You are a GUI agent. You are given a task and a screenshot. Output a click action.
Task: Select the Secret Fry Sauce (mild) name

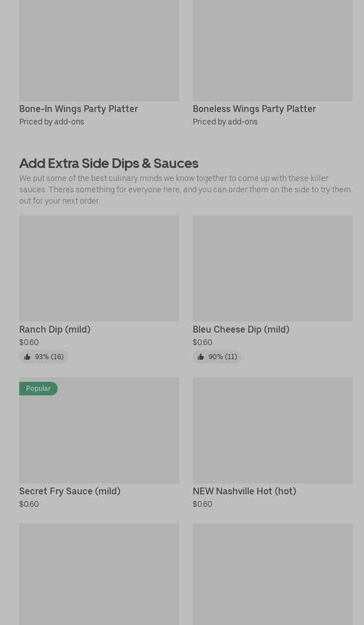click(x=70, y=491)
